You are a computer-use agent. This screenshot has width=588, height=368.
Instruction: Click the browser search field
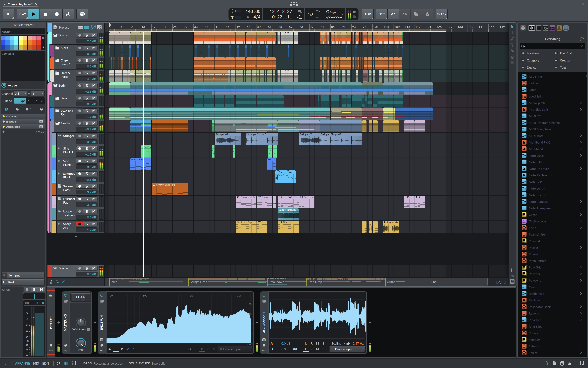point(553,46)
